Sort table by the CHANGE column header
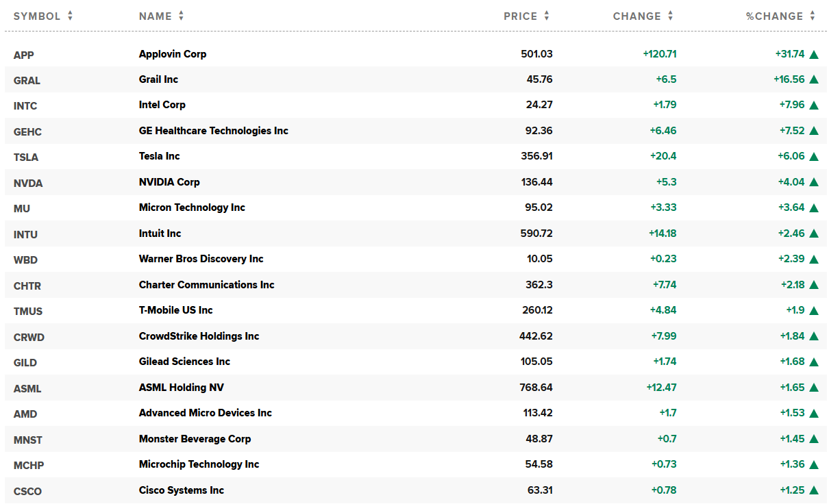This screenshot has height=504, width=829. point(643,16)
